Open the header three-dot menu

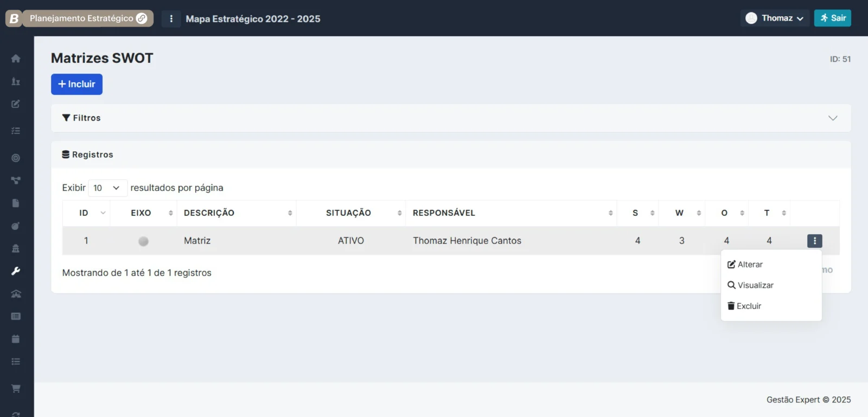pos(171,18)
